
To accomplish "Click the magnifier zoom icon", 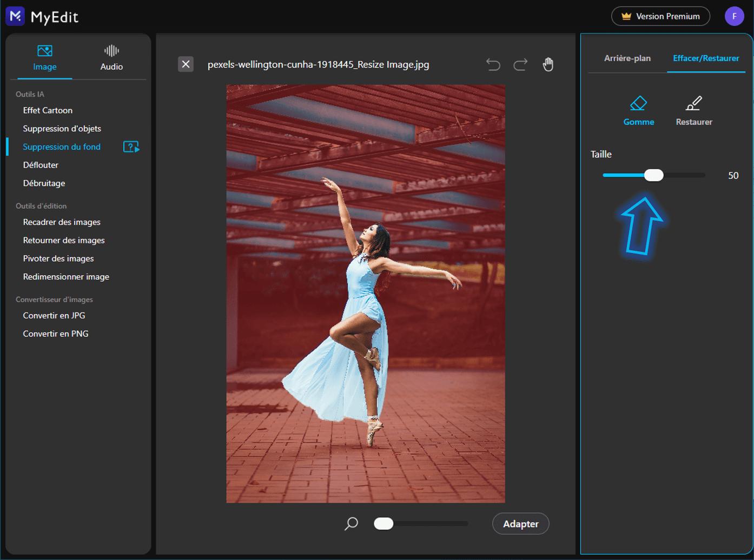I will coord(351,523).
